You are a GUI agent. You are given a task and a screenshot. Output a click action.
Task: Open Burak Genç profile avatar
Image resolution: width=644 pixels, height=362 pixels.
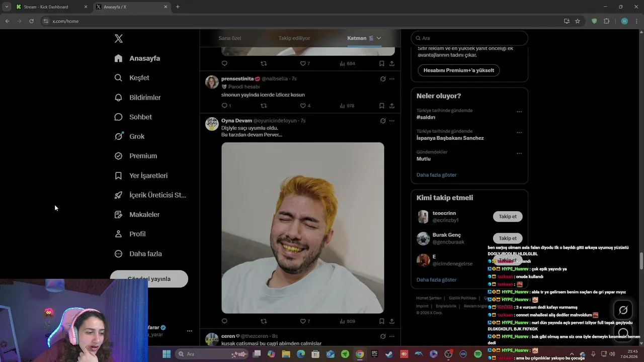click(x=423, y=238)
